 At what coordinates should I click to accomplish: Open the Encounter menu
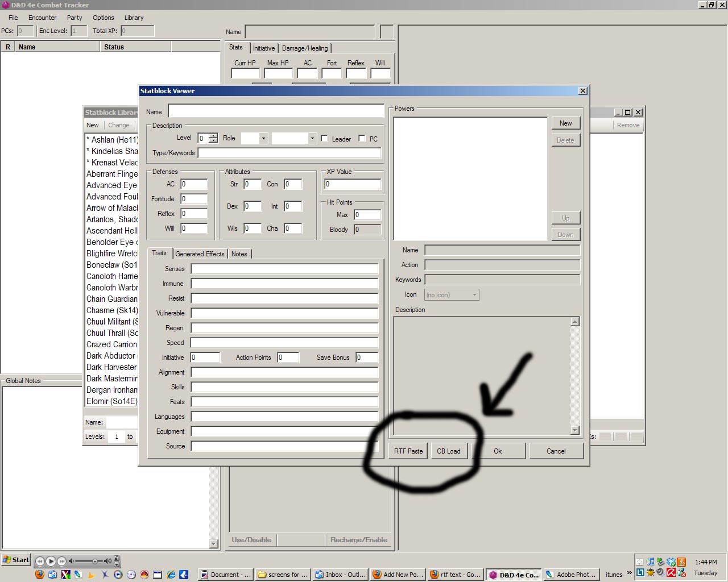(x=42, y=18)
